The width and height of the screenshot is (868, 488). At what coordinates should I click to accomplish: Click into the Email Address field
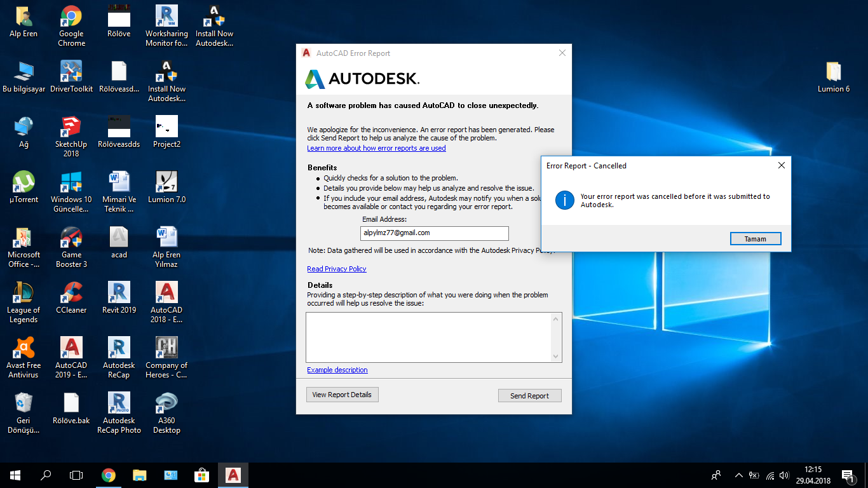coord(434,233)
